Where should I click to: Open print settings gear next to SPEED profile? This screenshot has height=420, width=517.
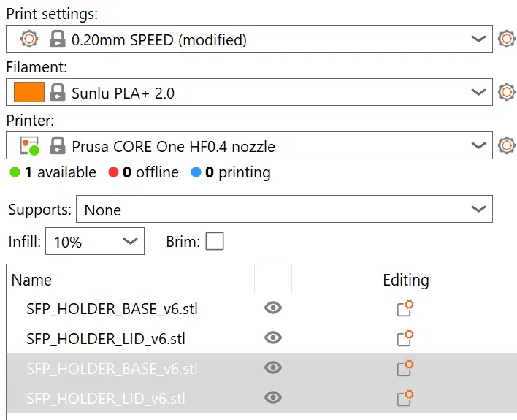(506, 39)
